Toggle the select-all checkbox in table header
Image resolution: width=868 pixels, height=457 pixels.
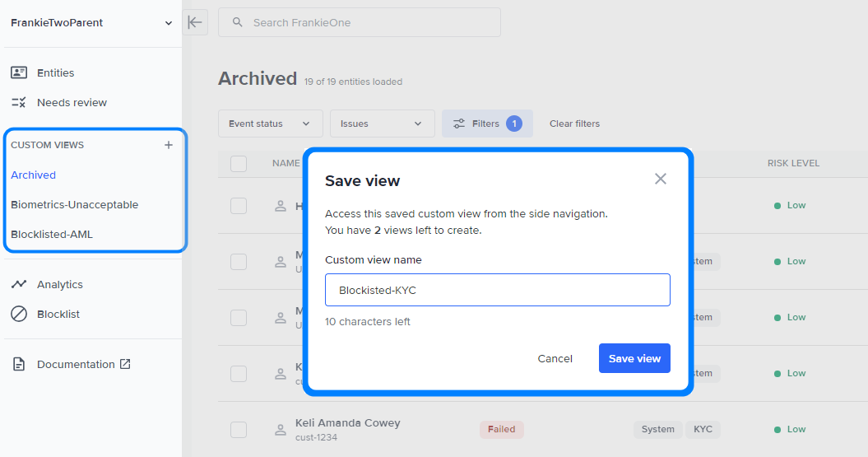pos(239,164)
